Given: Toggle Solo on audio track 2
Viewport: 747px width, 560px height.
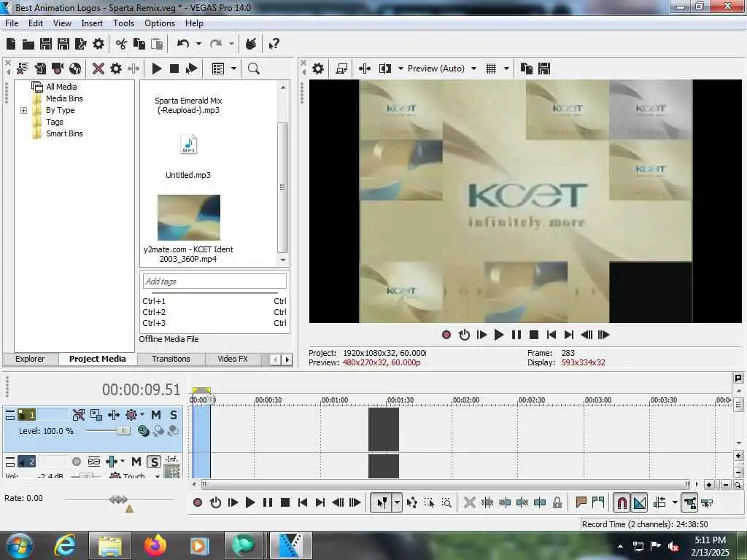Looking at the screenshot, I should tap(154, 462).
